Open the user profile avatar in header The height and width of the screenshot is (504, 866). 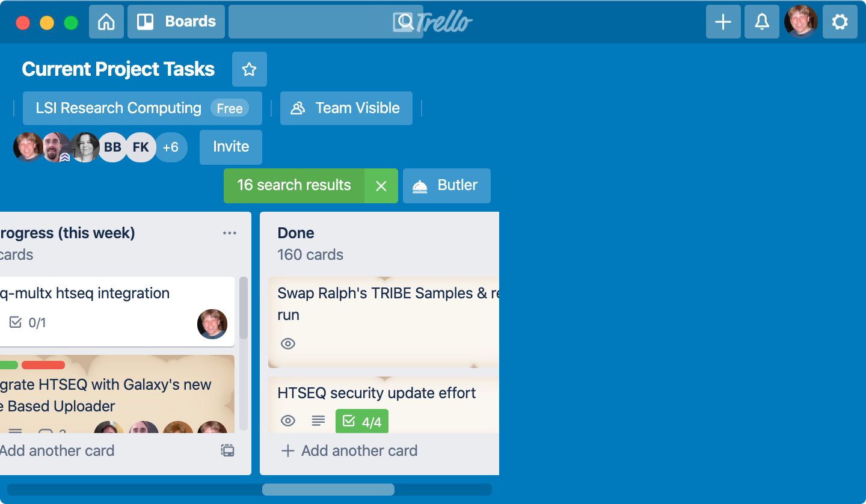coord(801,22)
